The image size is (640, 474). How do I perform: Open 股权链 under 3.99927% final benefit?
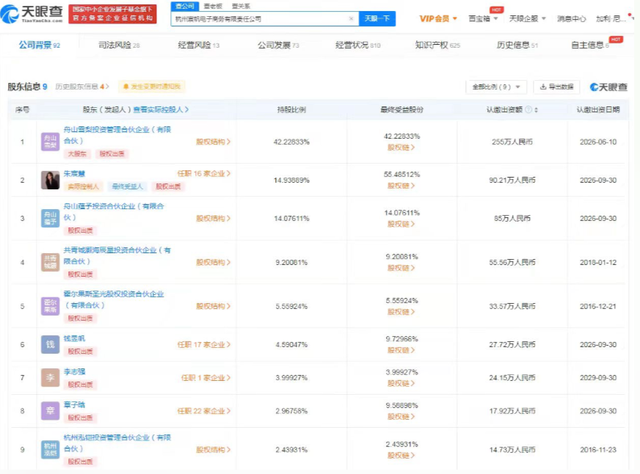tap(401, 383)
